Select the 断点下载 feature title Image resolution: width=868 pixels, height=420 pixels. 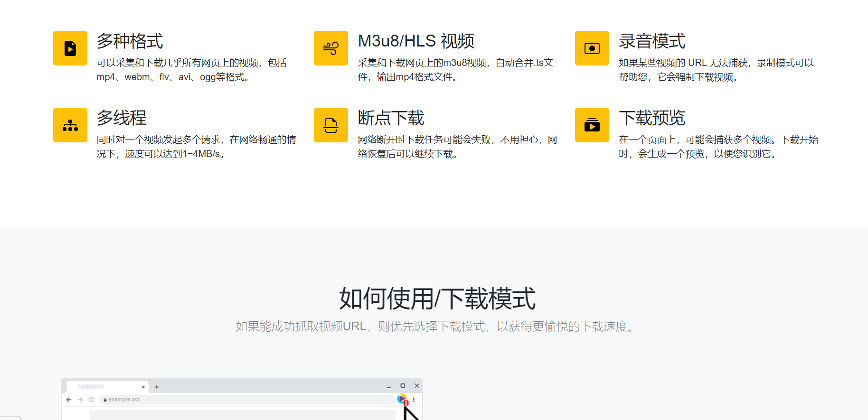[391, 118]
